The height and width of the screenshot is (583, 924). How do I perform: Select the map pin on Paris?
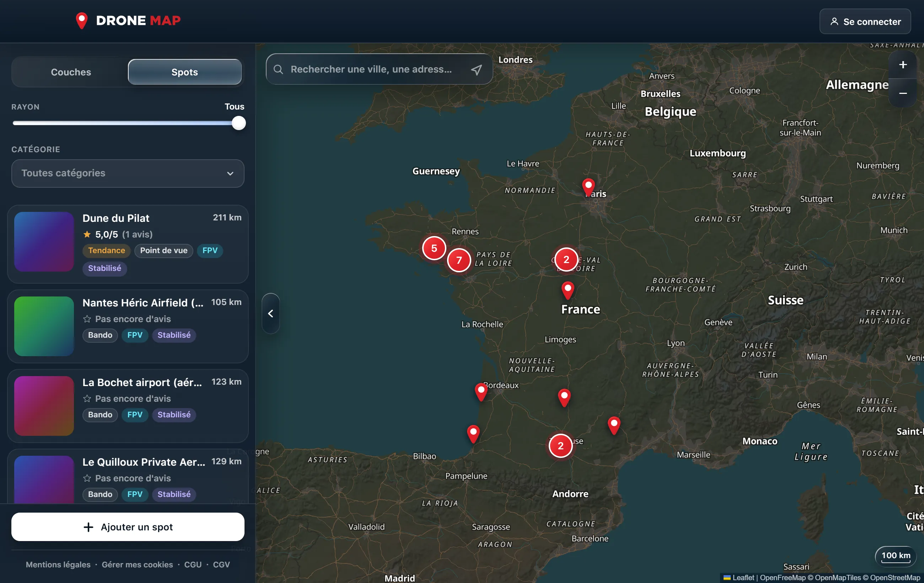click(x=588, y=187)
